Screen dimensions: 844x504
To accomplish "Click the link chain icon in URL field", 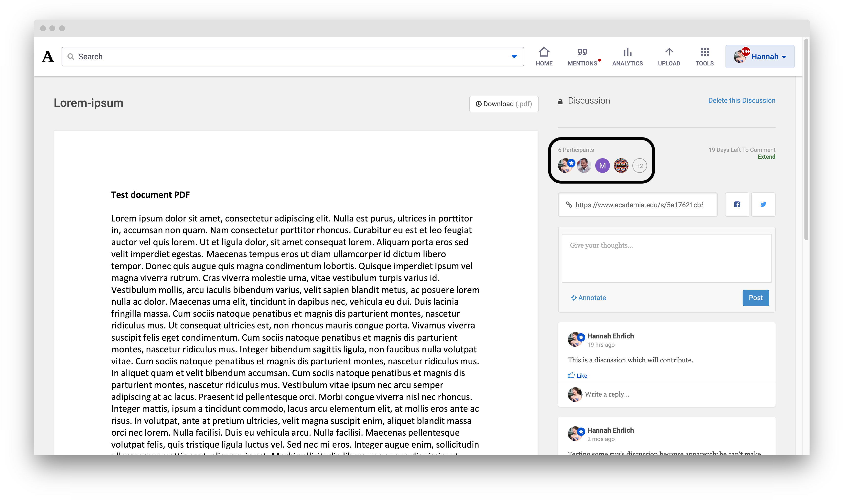I will 569,204.
